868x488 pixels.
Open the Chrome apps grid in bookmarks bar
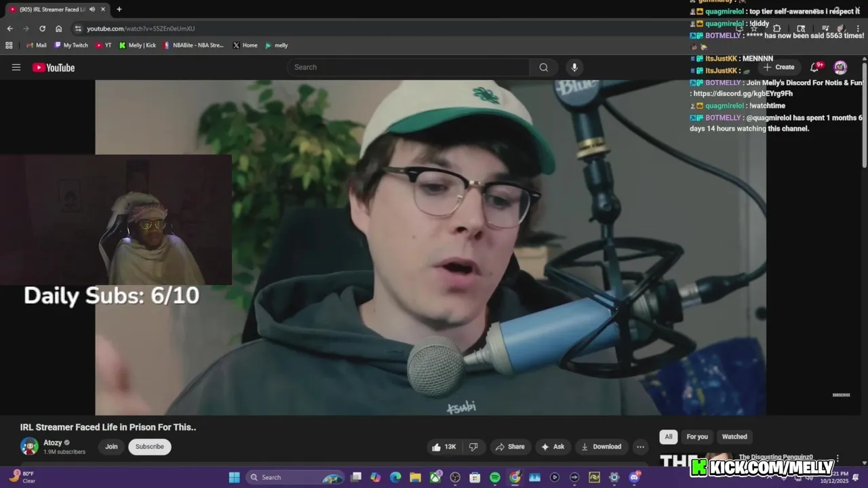[x=9, y=45]
